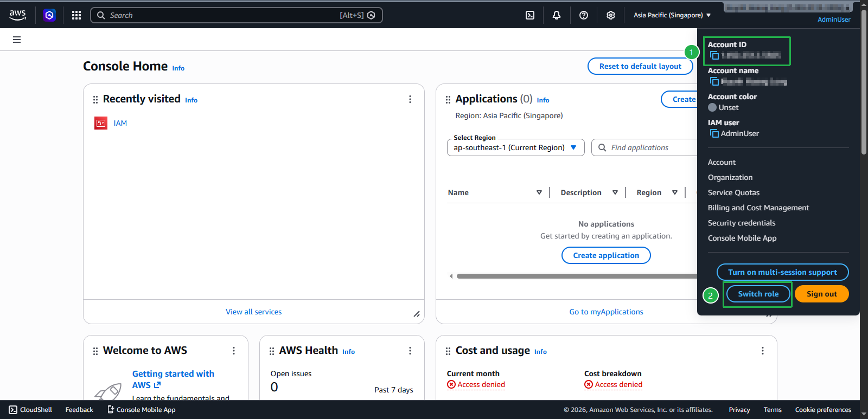Open Welcome to AWS widget options menu
This screenshot has width=868, height=419.
click(234, 351)
